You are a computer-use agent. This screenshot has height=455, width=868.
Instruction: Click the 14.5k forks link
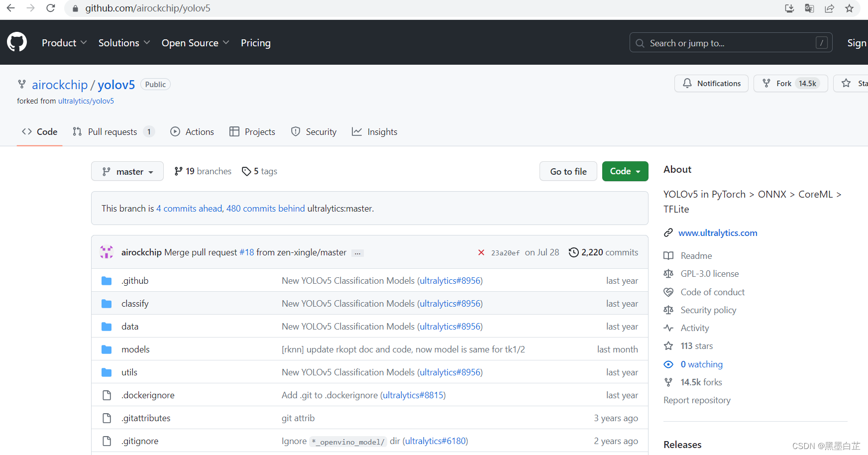click(x=701, y=382)
